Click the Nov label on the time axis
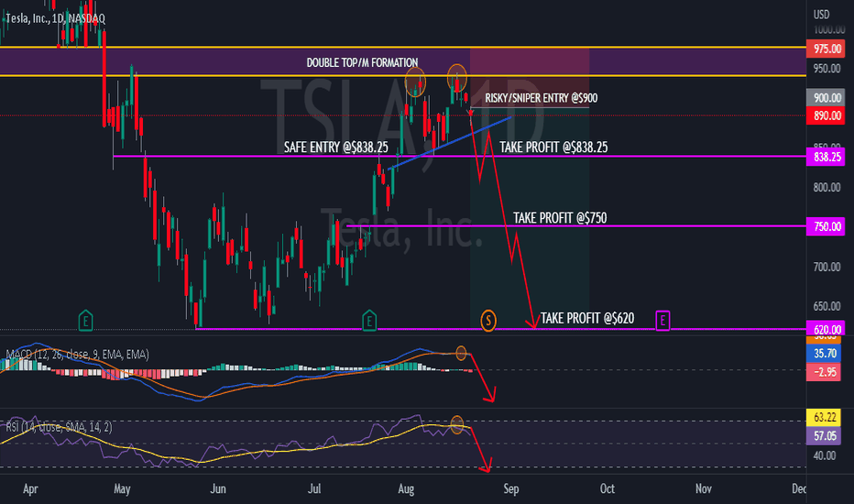The image size is (854, 504). pyautogui.click(x=703, y=488)
